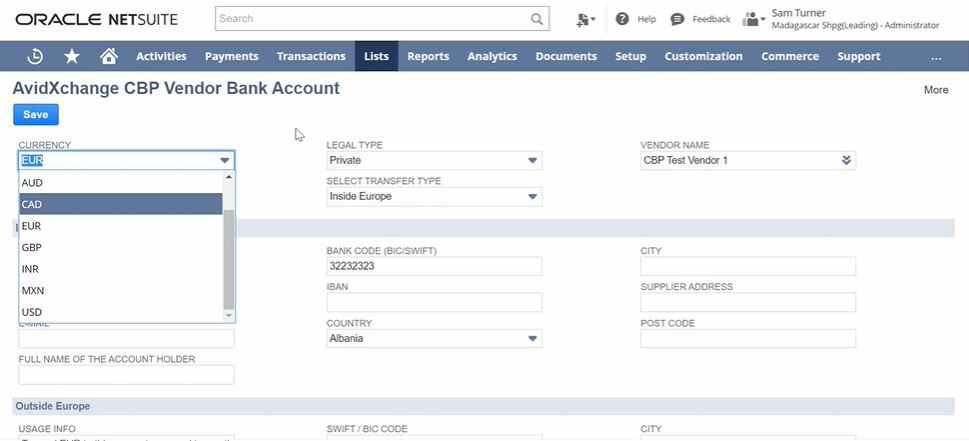
Task: Select CAD from the currency list
Action: (x=121, y=204)
